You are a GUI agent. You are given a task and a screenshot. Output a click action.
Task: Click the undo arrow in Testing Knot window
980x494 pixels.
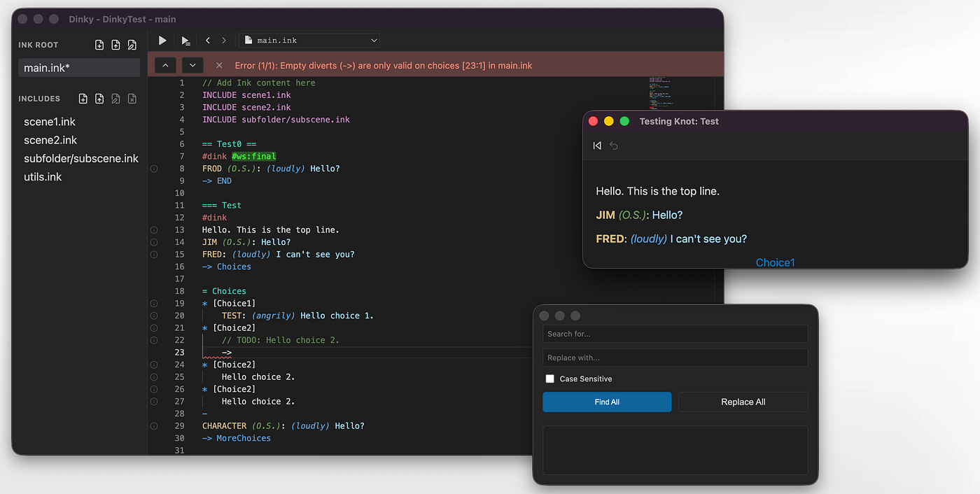click(614, 146)
